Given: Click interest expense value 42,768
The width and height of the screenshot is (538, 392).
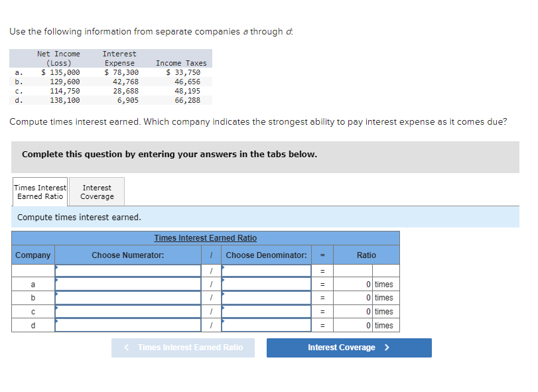Looking at the screenshot, I should coord(126,82).
